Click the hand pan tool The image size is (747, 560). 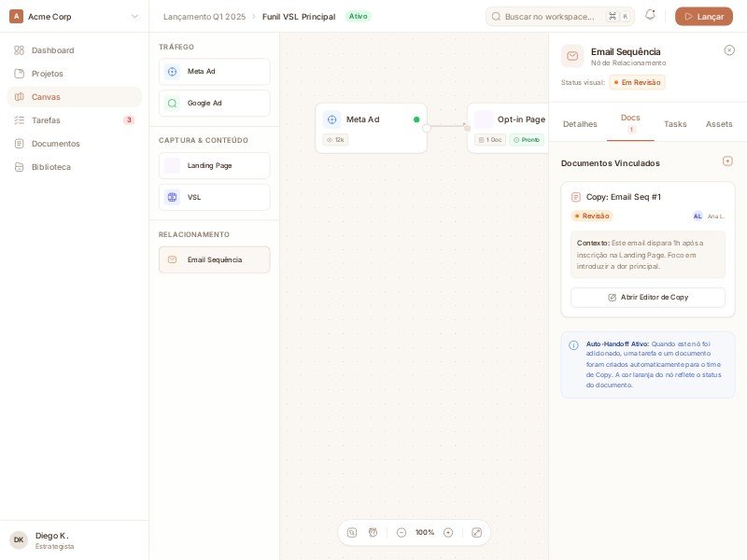pos(373,532)
